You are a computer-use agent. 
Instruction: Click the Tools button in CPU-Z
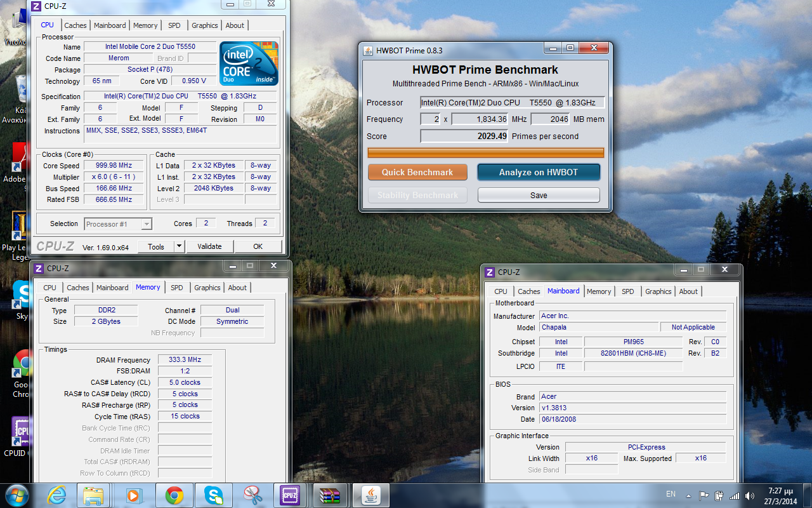156,246
